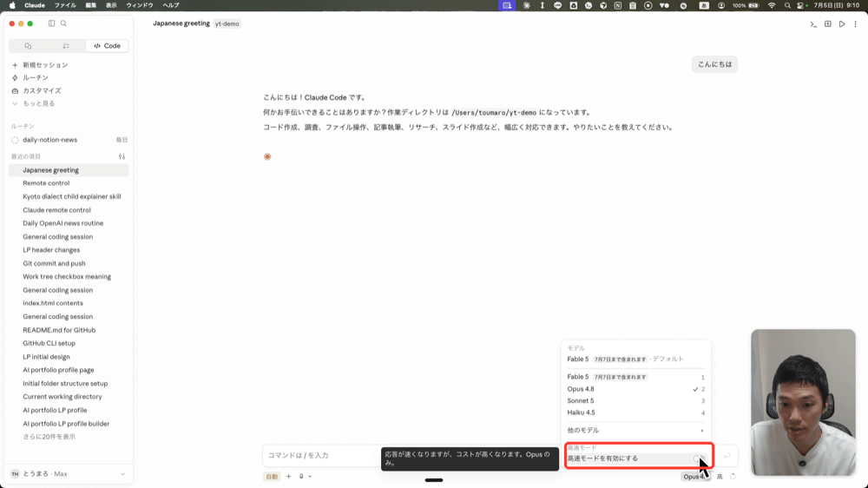Select default Fable 5 model entry

pos(635,359)
